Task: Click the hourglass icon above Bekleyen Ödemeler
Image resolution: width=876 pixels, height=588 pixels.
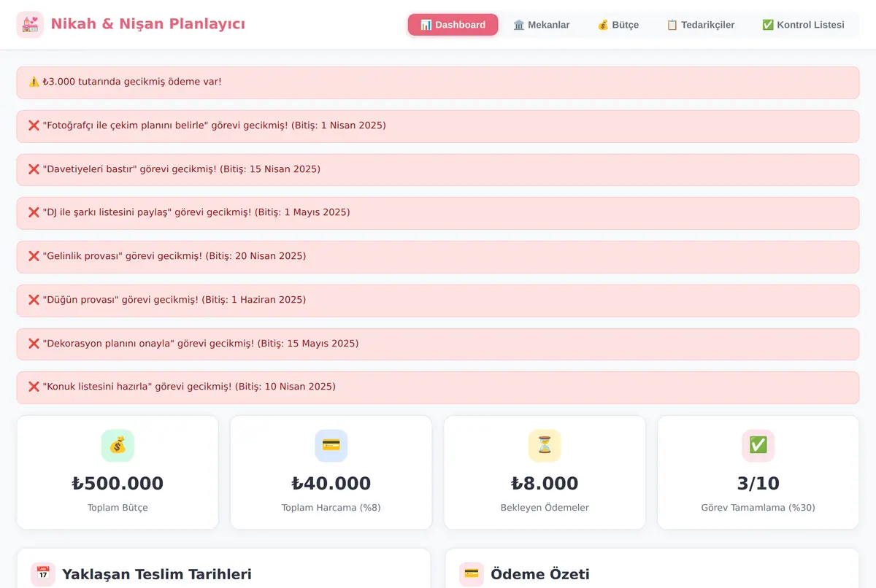Action: click(545, 445)
